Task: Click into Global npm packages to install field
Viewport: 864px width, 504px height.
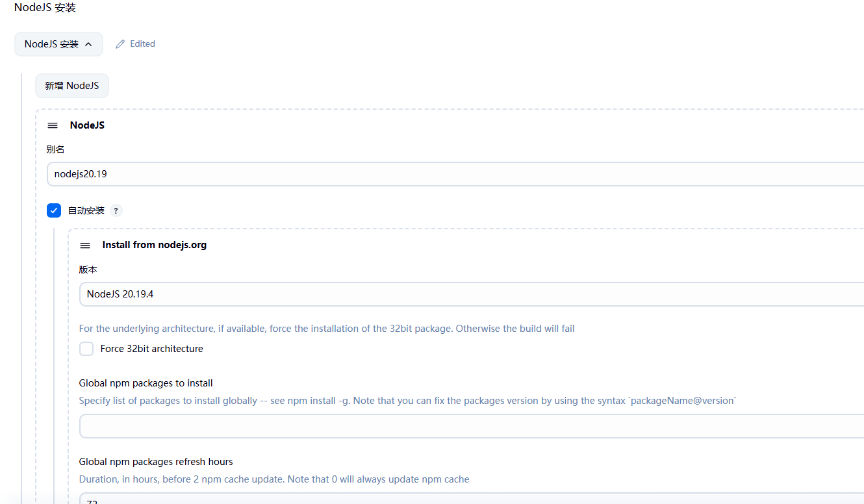Action: pos(472,426)
